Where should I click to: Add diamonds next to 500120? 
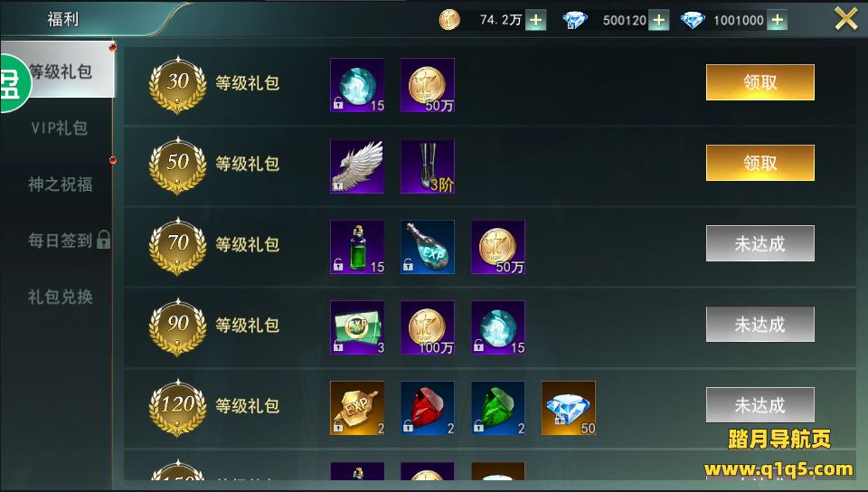click(x=658, y=21)
